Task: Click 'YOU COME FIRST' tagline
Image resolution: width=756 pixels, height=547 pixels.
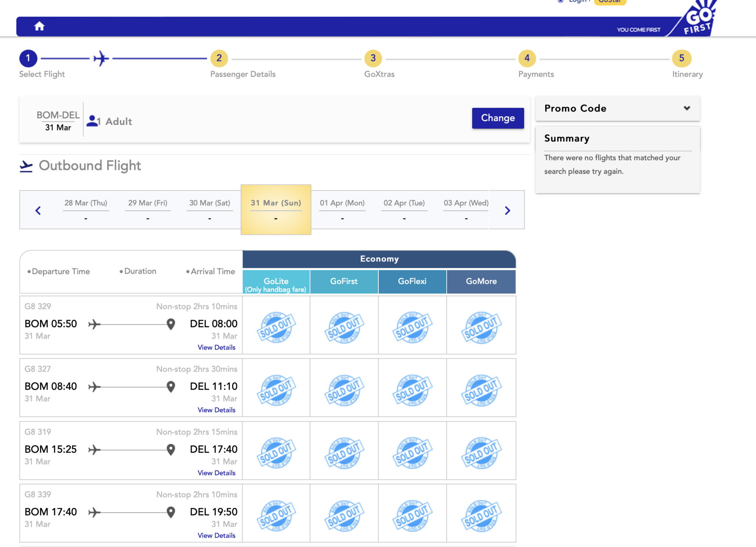Action: (x=639, y=30)
